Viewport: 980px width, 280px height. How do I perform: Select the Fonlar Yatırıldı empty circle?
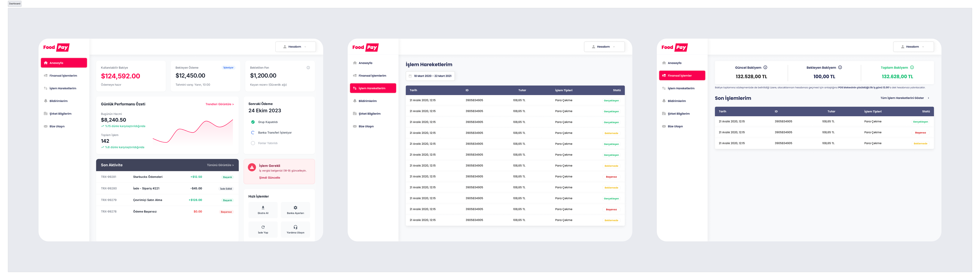pyautogui.click(x=253, y=143)
